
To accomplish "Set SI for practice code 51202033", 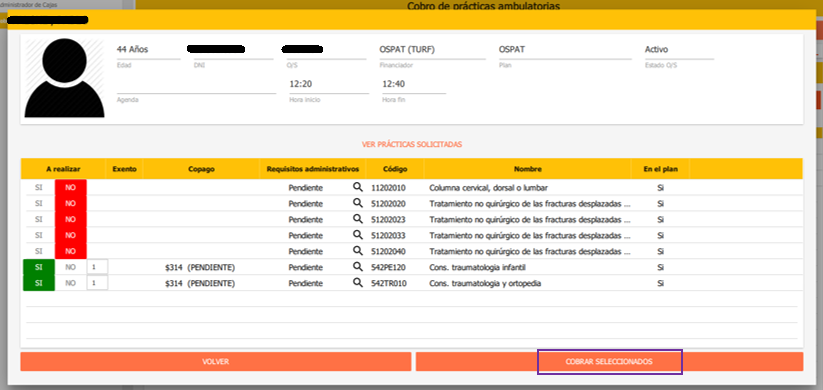I will coord(38,235).
